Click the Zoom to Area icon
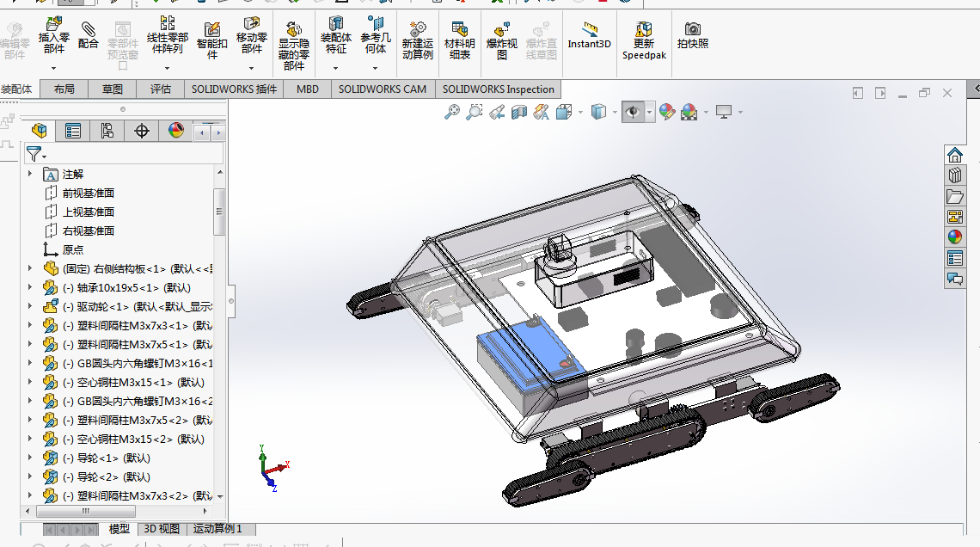This screenshot has height=547, width=980. point(475,112)
